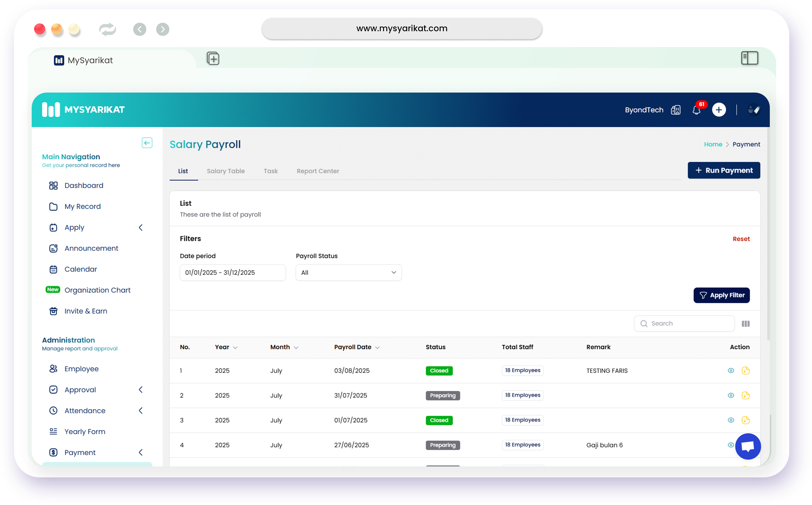Open the browser's new tab icon

[x=213, y=59]
